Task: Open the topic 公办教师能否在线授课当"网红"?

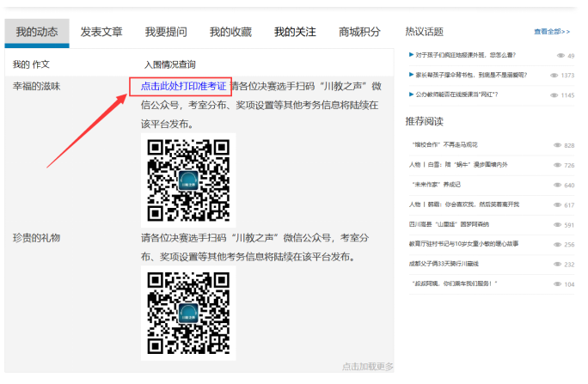Action: (x=456, y=94)
